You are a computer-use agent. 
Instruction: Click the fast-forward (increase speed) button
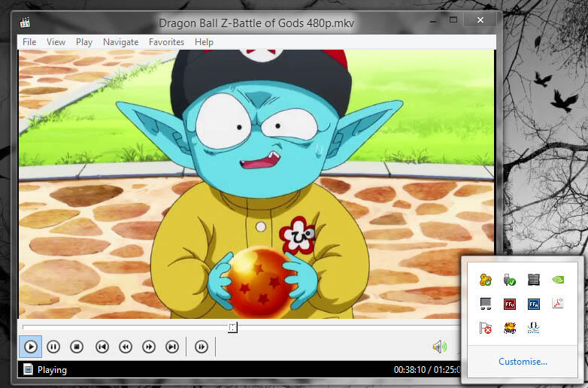click(x=149, y=347)
